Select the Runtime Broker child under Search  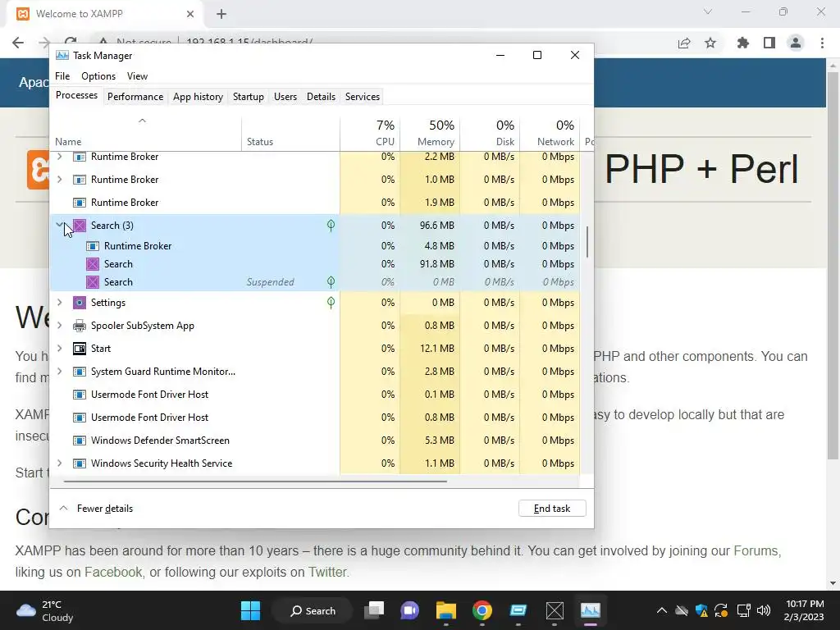315,246
